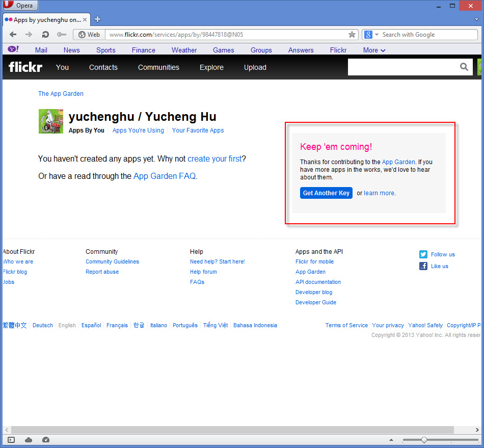Click the flickr logo

[25, 67]
